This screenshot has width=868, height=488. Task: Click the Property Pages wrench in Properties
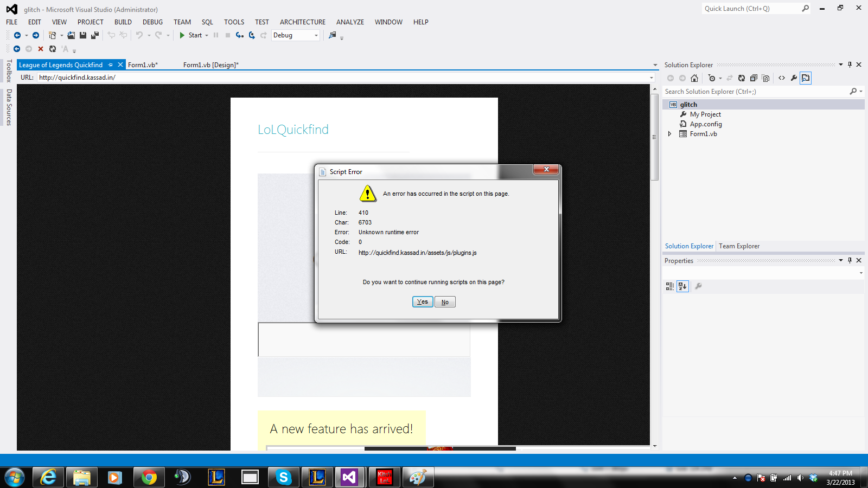click(x=699, y=286)
